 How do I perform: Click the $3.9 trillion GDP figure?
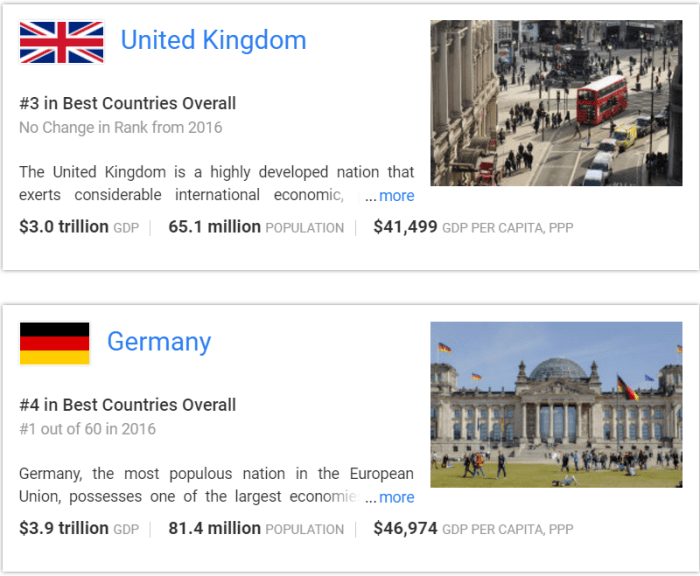tap(64, 528)
